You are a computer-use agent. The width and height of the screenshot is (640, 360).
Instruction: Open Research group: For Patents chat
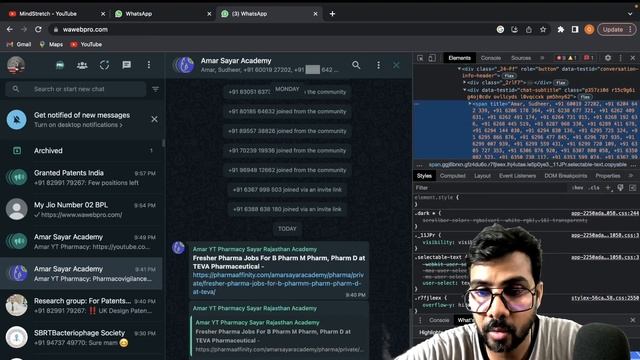coord(82,305)
